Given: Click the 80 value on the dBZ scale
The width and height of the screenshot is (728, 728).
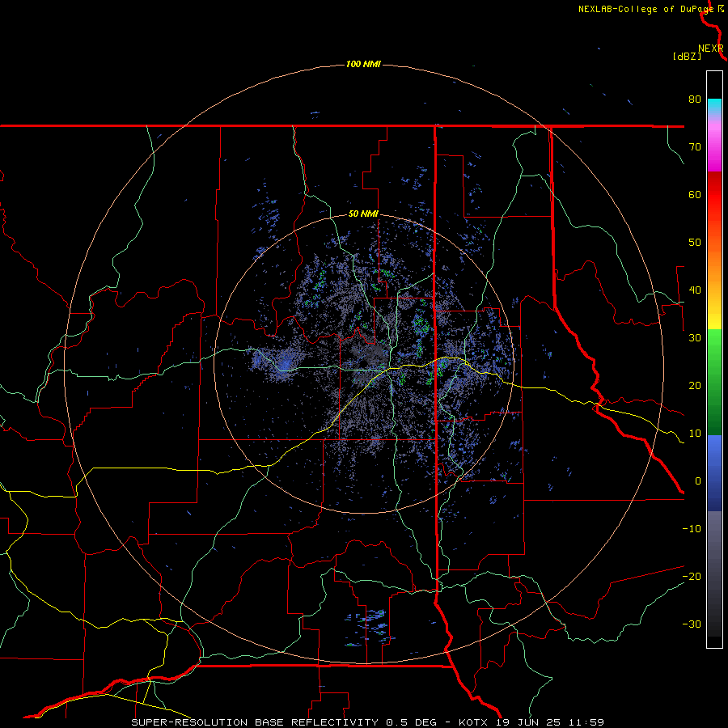Looking at the screenshot, I should click(x=695, y=99).
